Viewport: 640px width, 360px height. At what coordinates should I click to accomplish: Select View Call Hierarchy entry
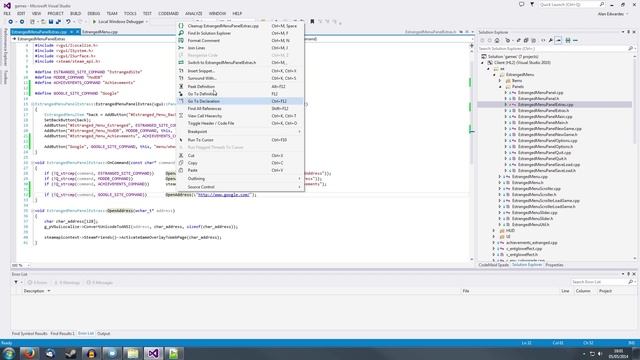(240, 116)
